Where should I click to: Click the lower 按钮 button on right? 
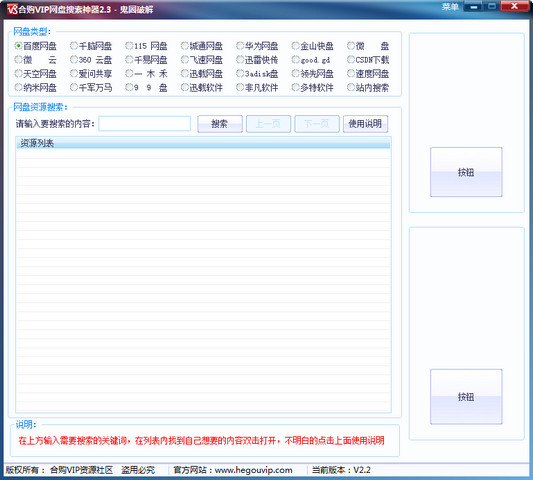point(466,396)
